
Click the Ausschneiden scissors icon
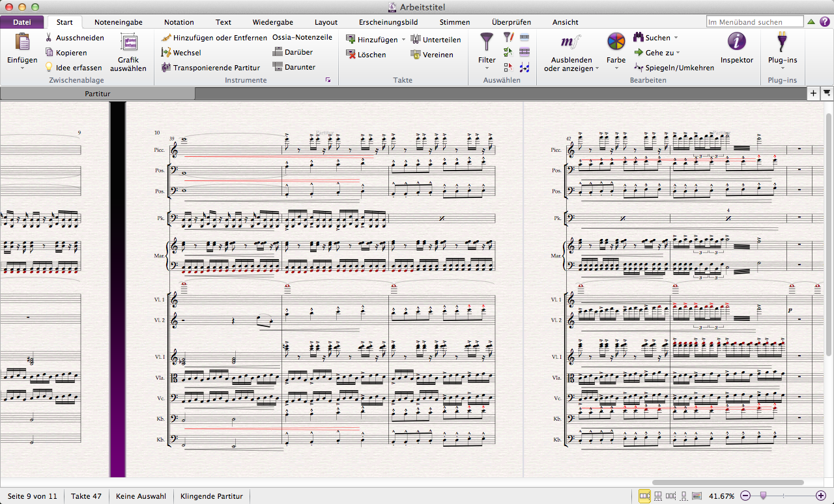(49, 38)
